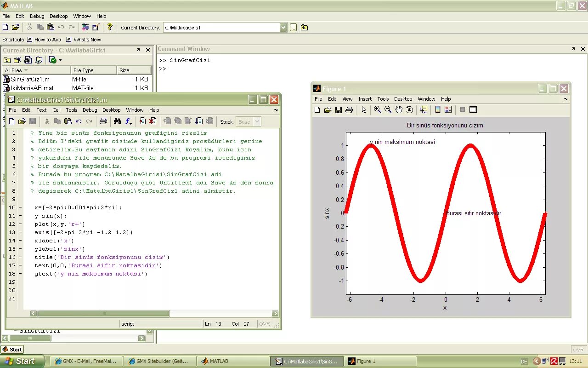The height and width of the screenshot is (368, 588).
Task: Undock the Command Window panel
Action: [x=573, y=49]
